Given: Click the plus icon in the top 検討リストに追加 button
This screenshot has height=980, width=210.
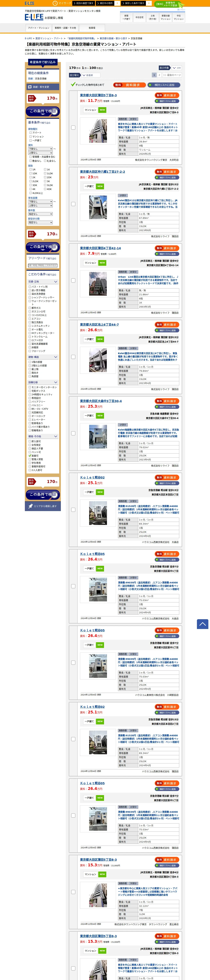Looking at the screenshot, I should click(150, 85).
